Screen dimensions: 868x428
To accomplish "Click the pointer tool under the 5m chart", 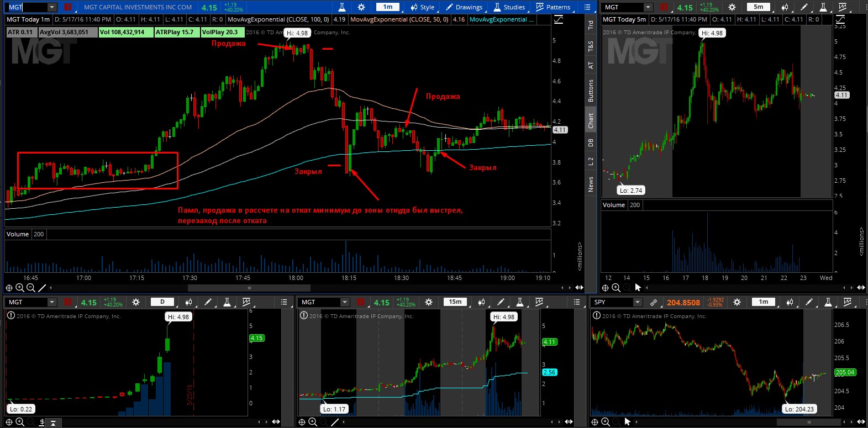I will 638,288.
